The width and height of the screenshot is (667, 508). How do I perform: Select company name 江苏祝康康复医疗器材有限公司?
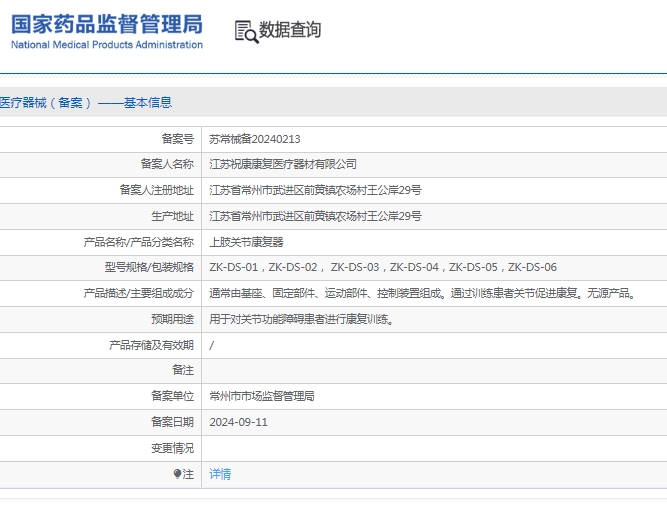(283, 164)
